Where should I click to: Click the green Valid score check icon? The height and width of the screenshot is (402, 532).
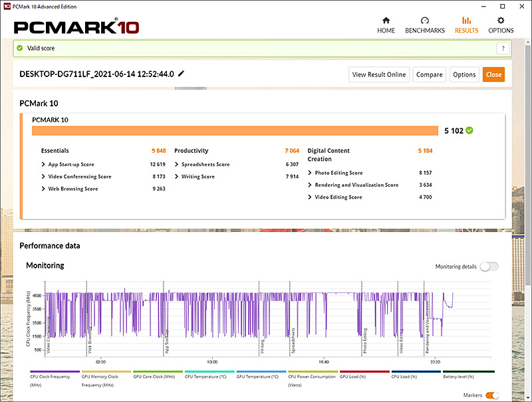click(x=20, y=49)
